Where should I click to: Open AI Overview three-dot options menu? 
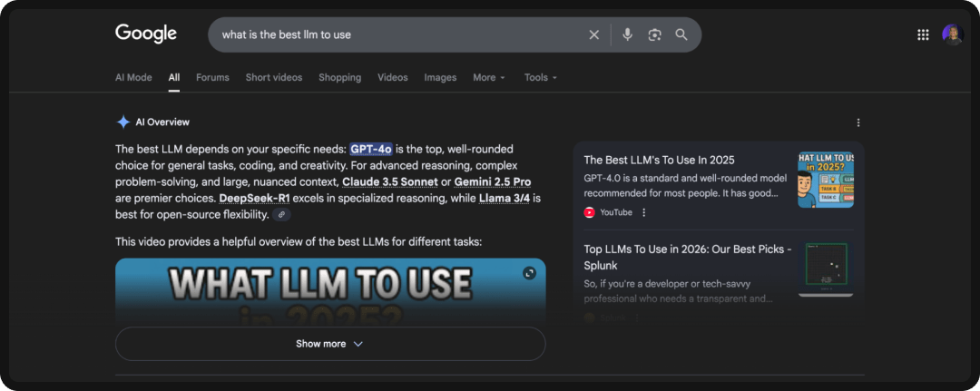point(858,122)
